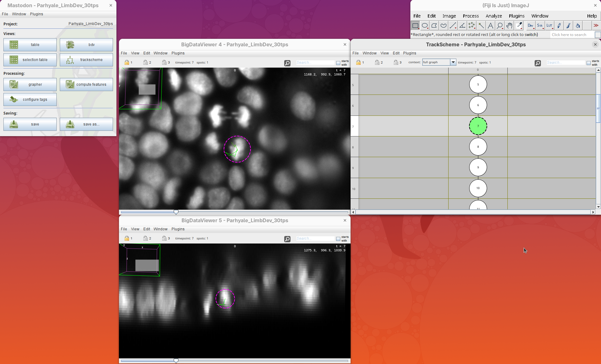Select the Oval selection tool in ImageJ
The image size is (601, 364).
coord(425,26)
